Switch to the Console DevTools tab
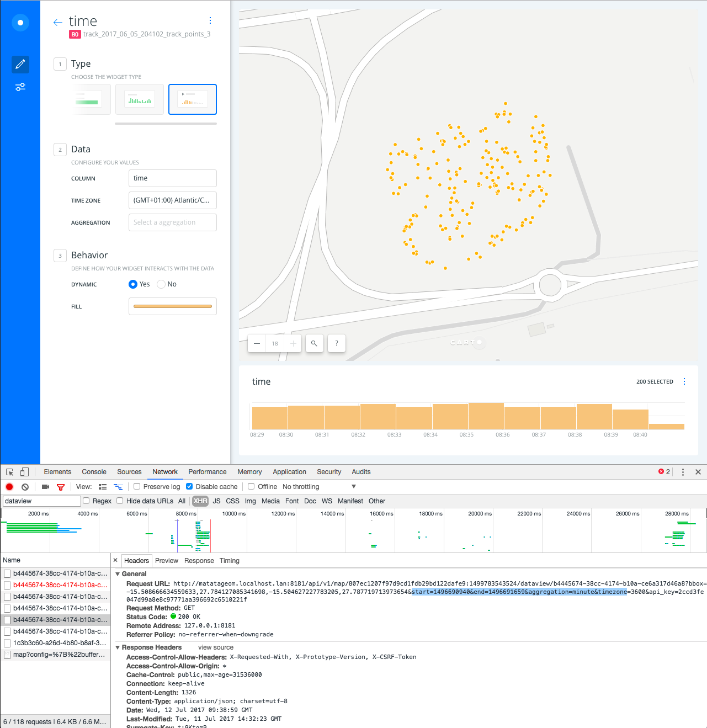The image size is (707, 728). tap(94, 472)
